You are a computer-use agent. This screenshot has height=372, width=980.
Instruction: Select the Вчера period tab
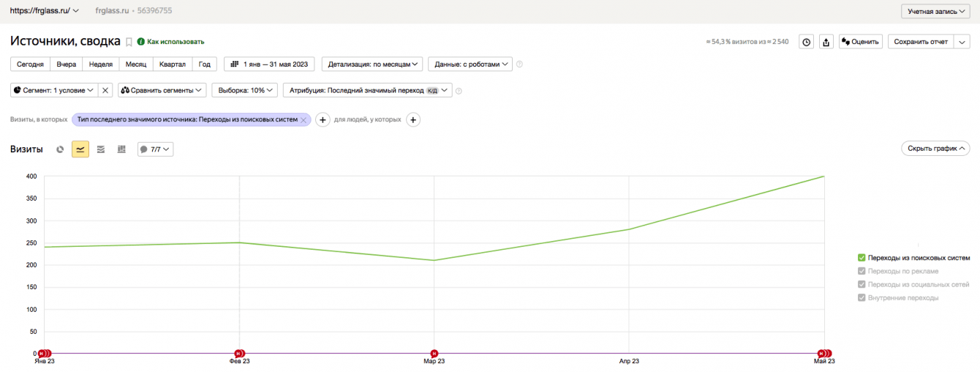click(67, 64)
